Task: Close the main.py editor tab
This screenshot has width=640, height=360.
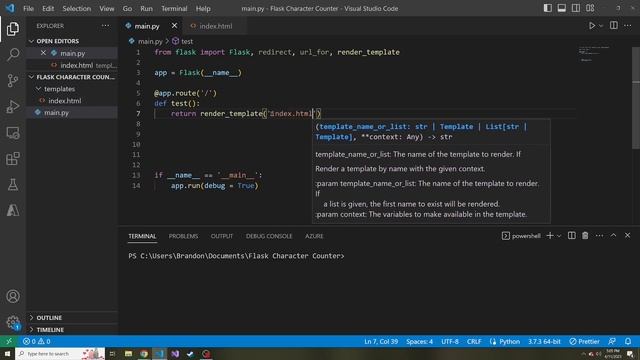Action: [x=174, y=26]
